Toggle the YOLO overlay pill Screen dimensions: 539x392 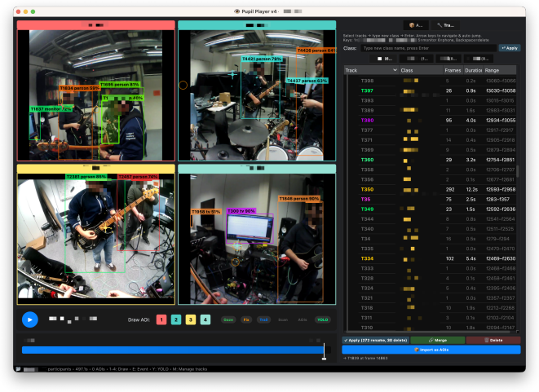point(322,319)
